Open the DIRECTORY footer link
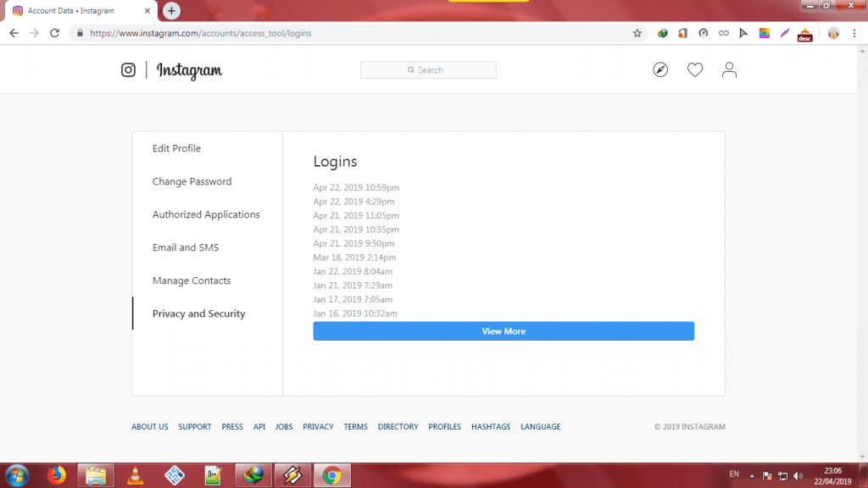The image size is (868, 488). pos(398,427)
